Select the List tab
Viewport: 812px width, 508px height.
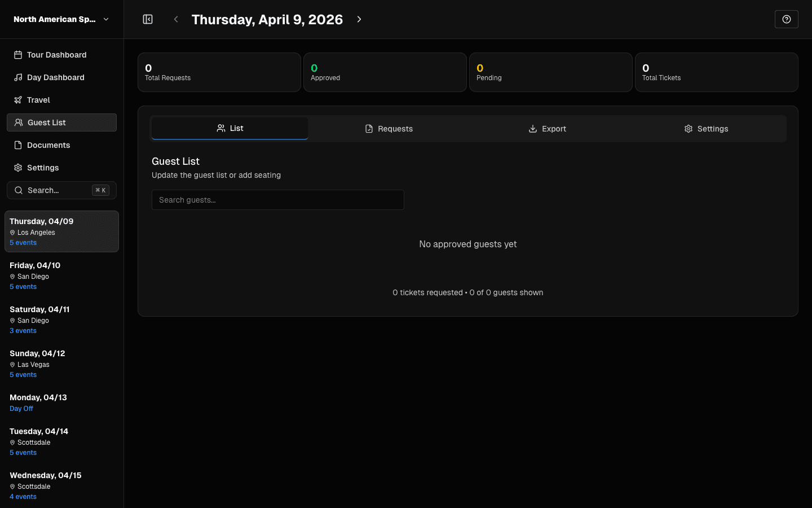click(x=230, y=128)
